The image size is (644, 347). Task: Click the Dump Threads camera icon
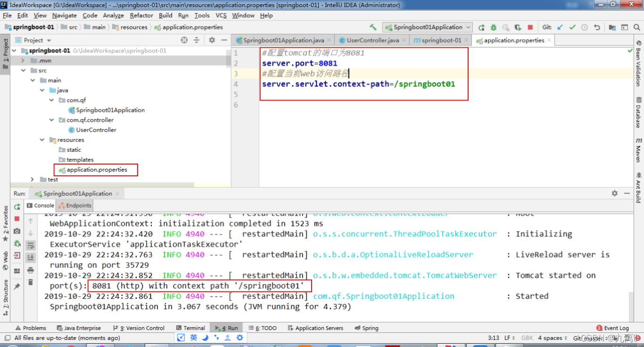pyautogui.click(x=17, y=231)
